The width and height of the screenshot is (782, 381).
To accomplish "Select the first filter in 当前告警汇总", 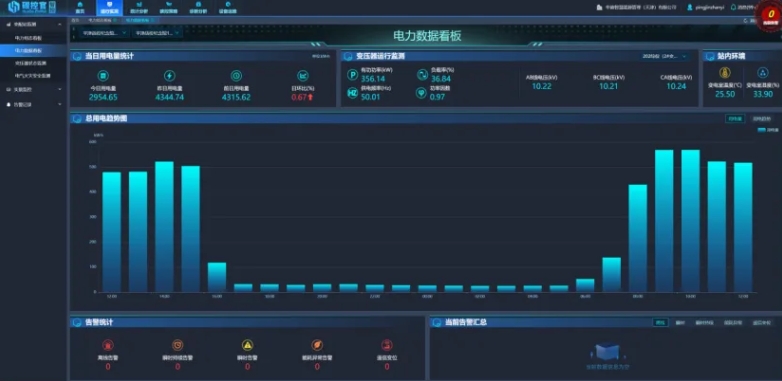I will coord(660,323).
